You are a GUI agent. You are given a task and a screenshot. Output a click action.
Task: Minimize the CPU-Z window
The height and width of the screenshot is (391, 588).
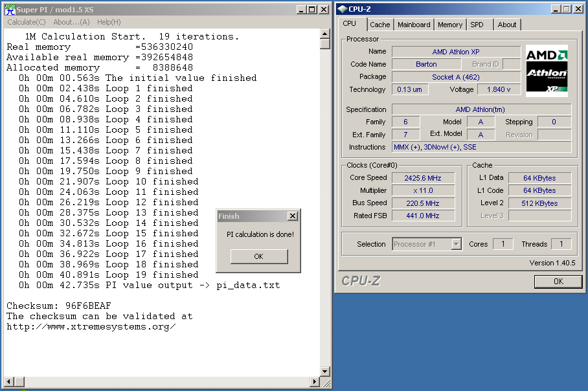pyautogui.click(x=556, y=9)
